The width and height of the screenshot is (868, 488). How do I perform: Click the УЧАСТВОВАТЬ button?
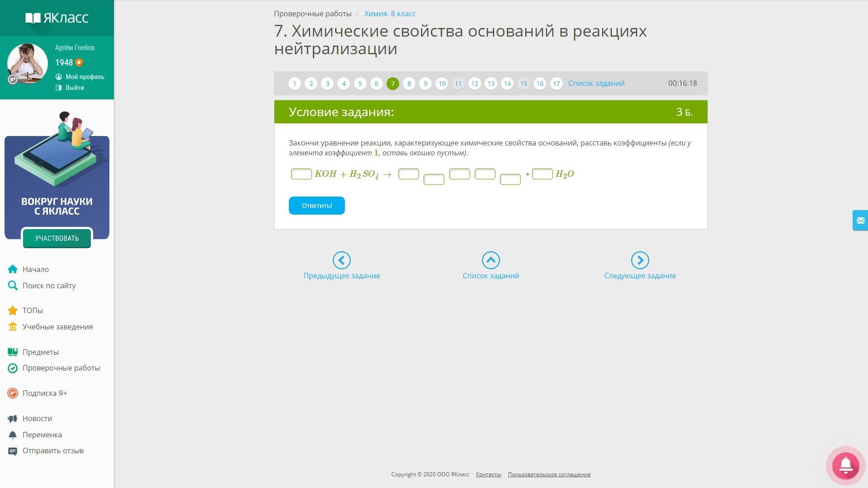click(x=57, y=238)
